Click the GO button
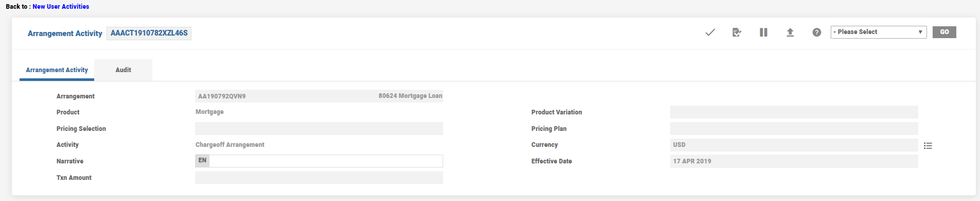The height and width of the screenshot is (201, 980). (944, 32)
